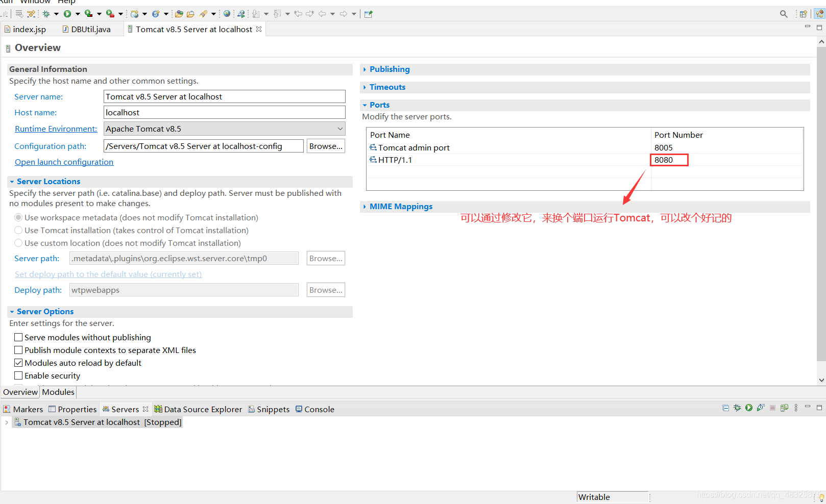This screenshot has width=826, height=504.
Task: Click the Last Edit Location arrow icon
Action: (x=298, y=14)
